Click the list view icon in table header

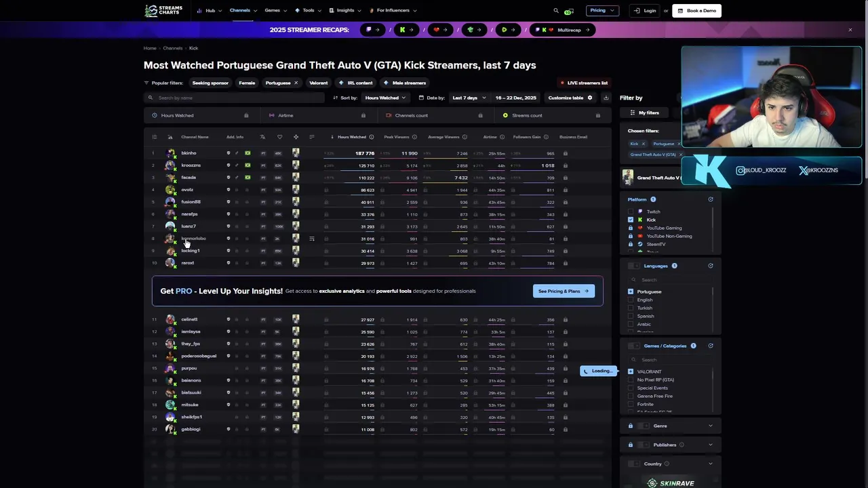pyautogui.click(x=154, y=137)
